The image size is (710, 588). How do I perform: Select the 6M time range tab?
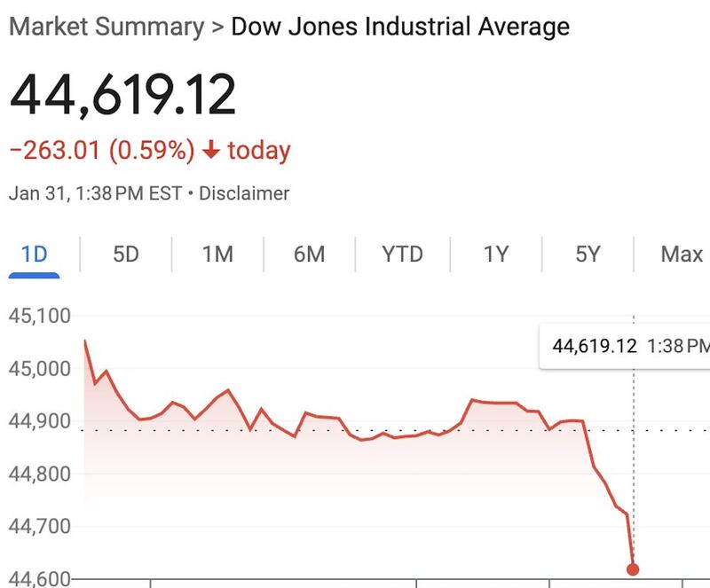pyautogui.click(x=309, y=255)
